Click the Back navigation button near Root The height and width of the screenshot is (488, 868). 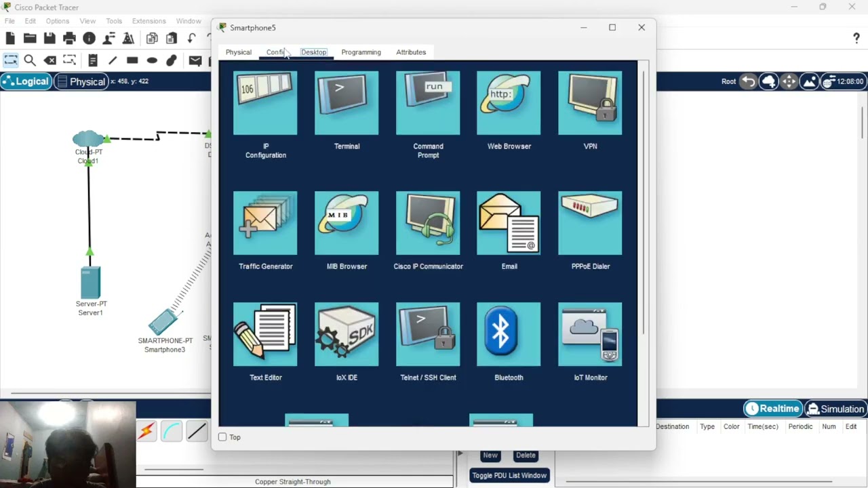pos(749,81)
